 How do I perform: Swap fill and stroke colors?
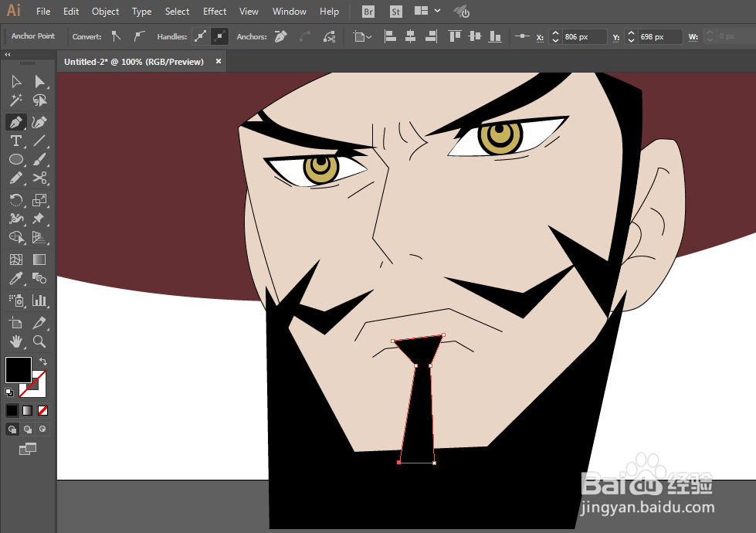click(x=42, y=362)
